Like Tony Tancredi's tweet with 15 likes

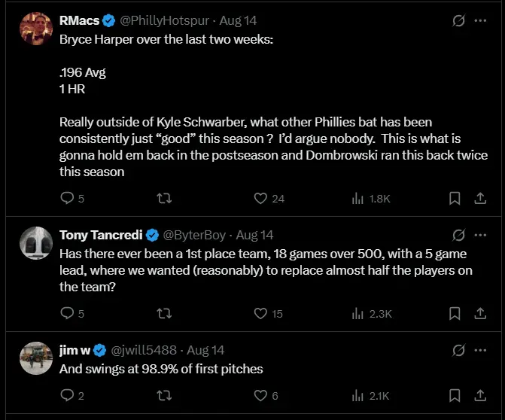(x=261, y=313)
